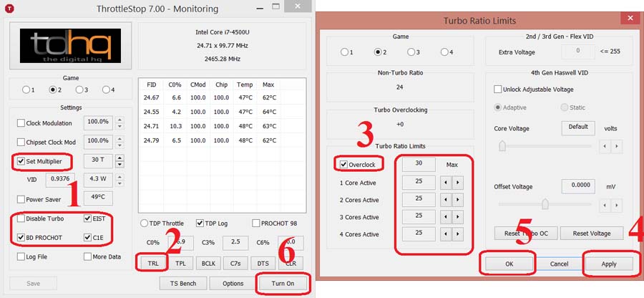Click Turn On in ThrottleStop
The image size is (644, 298).
pyautogui.click(x=283, y=283)
